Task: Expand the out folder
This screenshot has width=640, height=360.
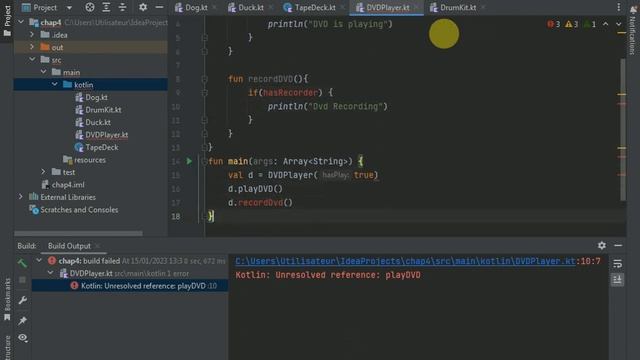Action: click(32, 47)
